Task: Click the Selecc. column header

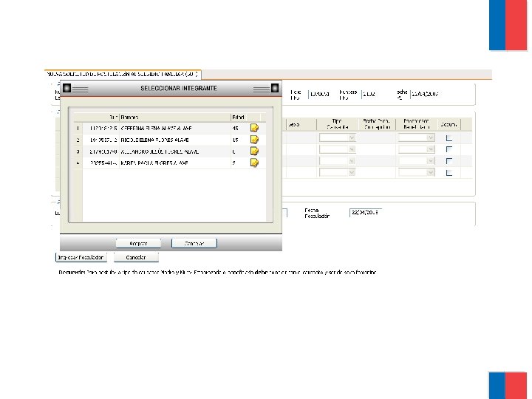Action: coord(449,124)
